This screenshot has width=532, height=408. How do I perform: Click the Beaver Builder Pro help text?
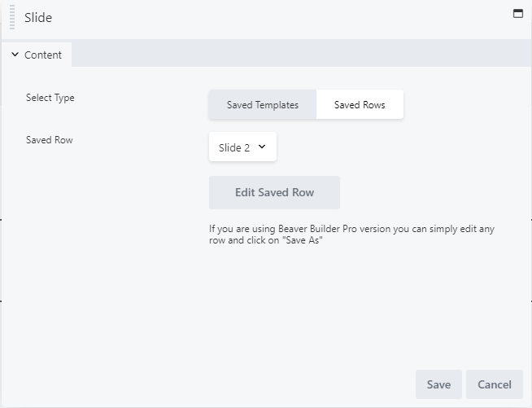pos(351,235)
